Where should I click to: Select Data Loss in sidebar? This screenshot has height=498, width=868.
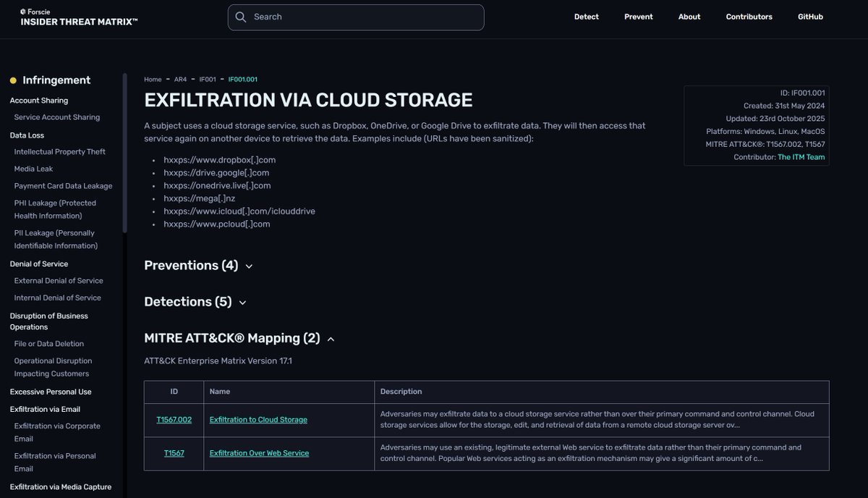[26, 135]
